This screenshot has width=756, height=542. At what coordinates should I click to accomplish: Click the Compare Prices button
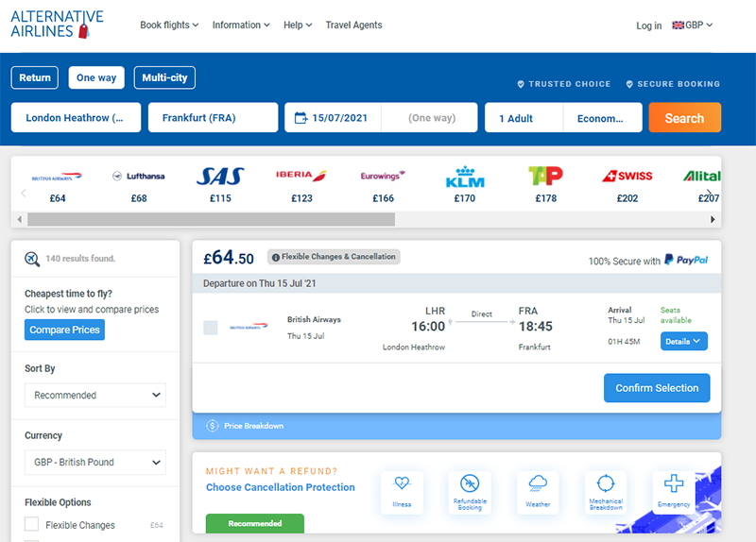coord(64,330)
